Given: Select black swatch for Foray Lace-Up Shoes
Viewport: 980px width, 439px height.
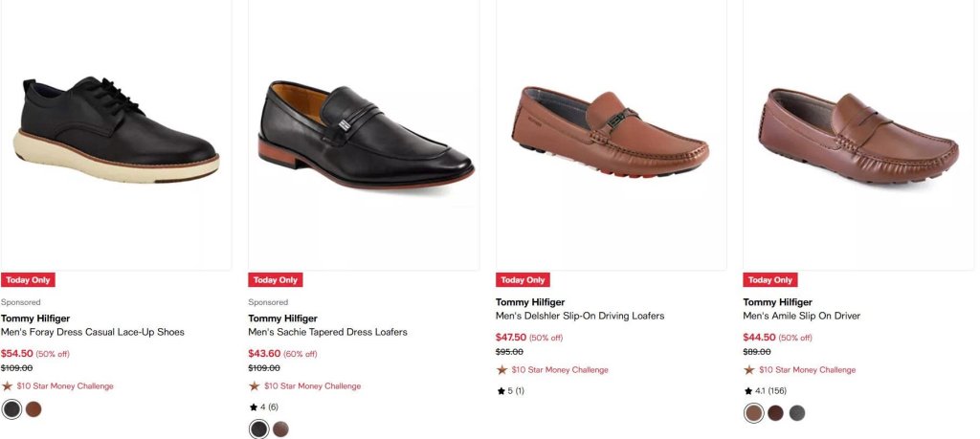Looking at the screenshot, I should tap(11, 409).
